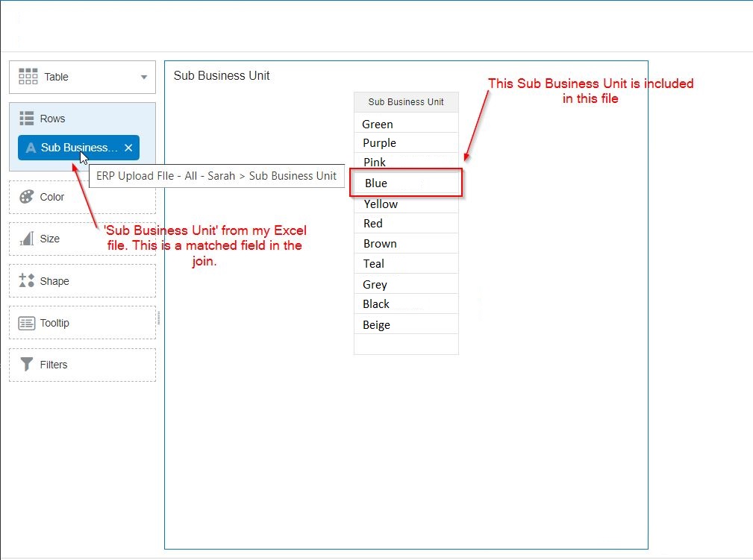
Task: Remove the Sub Business field pill
Action: (x=128, y=148)
